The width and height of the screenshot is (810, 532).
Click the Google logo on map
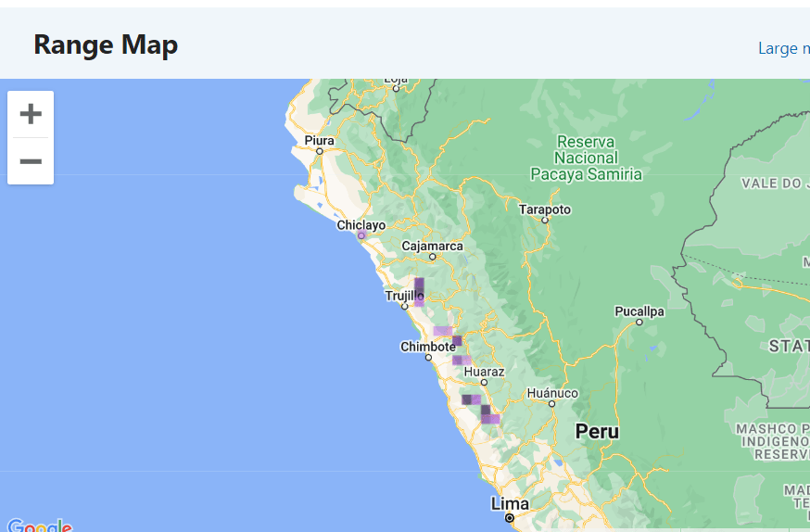pyautogui.click(x=40, y=526)
